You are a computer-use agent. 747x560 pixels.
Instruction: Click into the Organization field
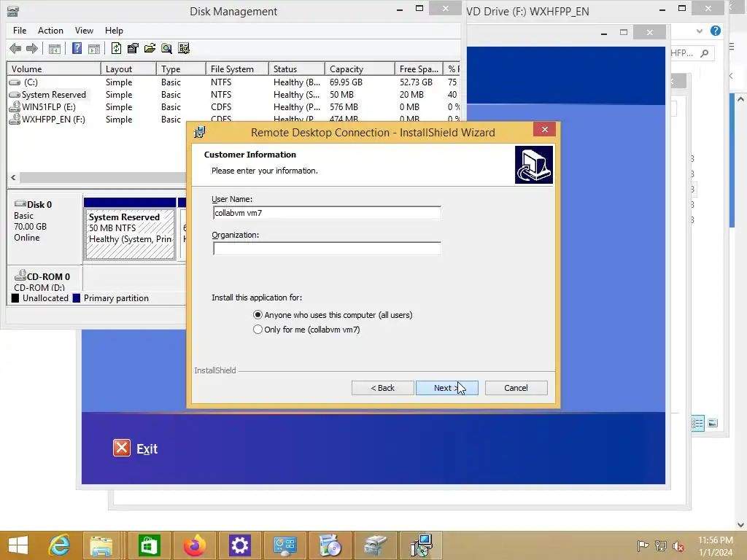point(327,249)
